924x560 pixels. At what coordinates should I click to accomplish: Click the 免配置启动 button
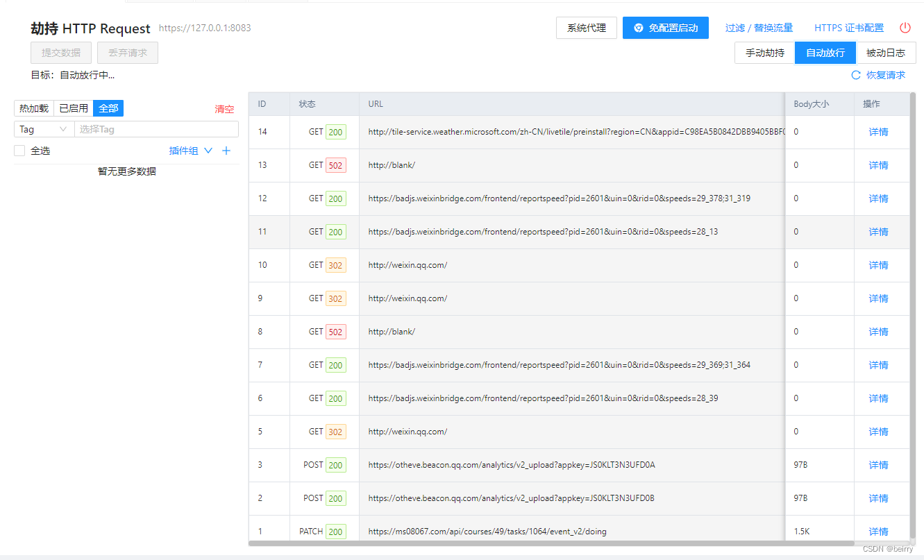tap(666, 28)
